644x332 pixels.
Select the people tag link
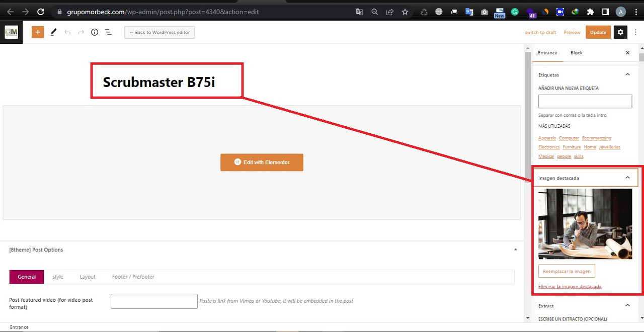564,156
